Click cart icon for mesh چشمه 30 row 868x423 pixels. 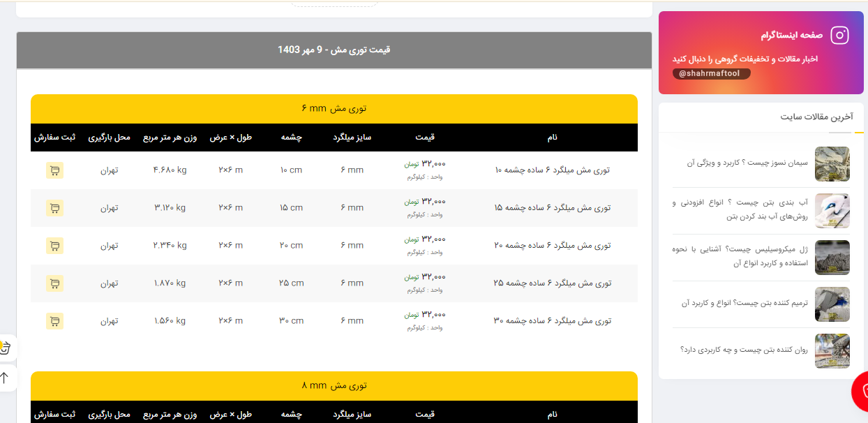54,321
